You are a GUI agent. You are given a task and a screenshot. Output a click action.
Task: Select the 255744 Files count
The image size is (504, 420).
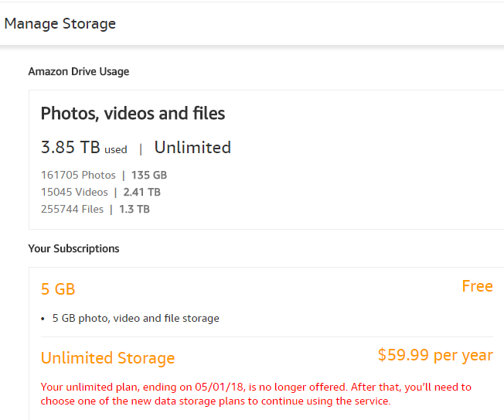(x=72, y=210)
